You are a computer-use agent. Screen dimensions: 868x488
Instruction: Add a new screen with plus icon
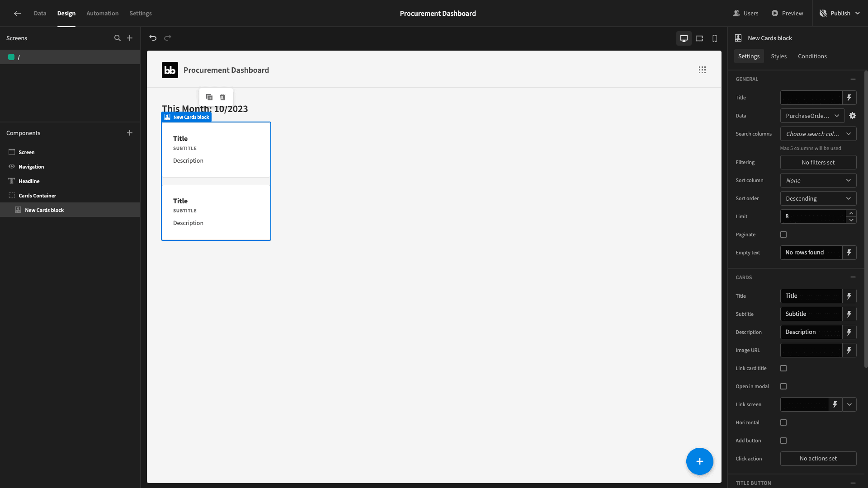tap(130, 38)
